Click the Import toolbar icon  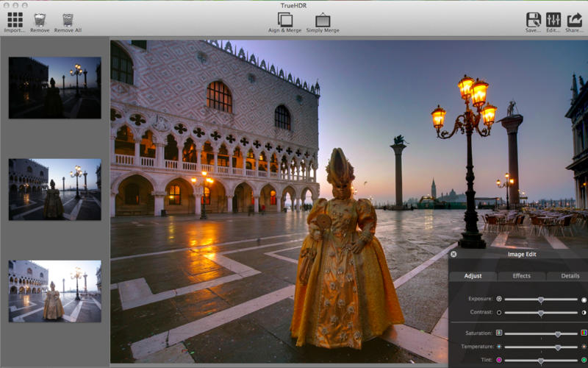click(15, 20)
